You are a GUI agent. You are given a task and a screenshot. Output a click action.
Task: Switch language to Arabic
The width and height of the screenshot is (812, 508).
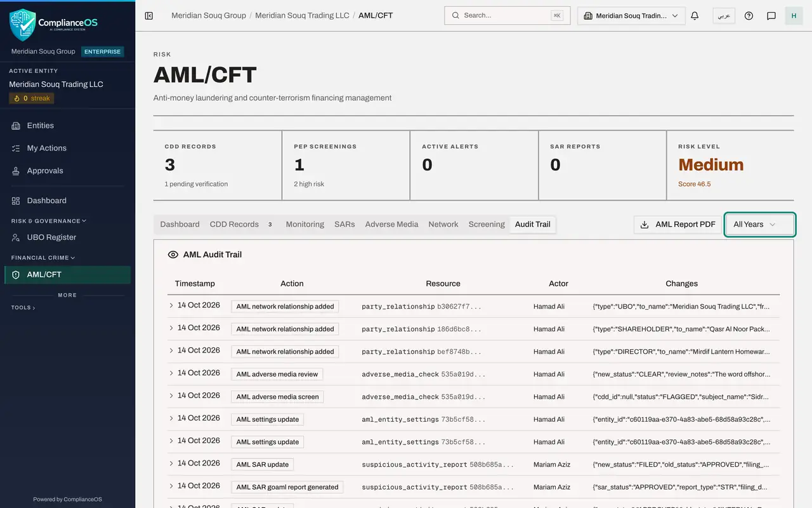[x=724, y=15]
